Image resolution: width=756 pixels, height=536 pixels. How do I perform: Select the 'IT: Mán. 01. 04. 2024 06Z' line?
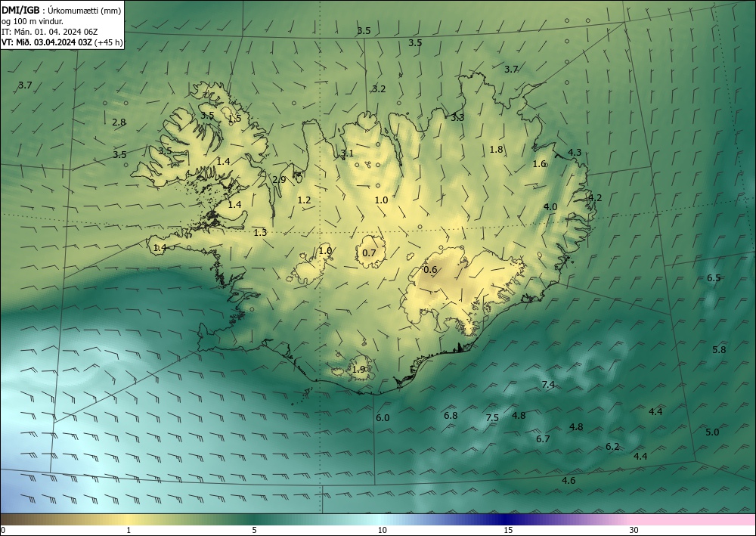click(50, 32)
